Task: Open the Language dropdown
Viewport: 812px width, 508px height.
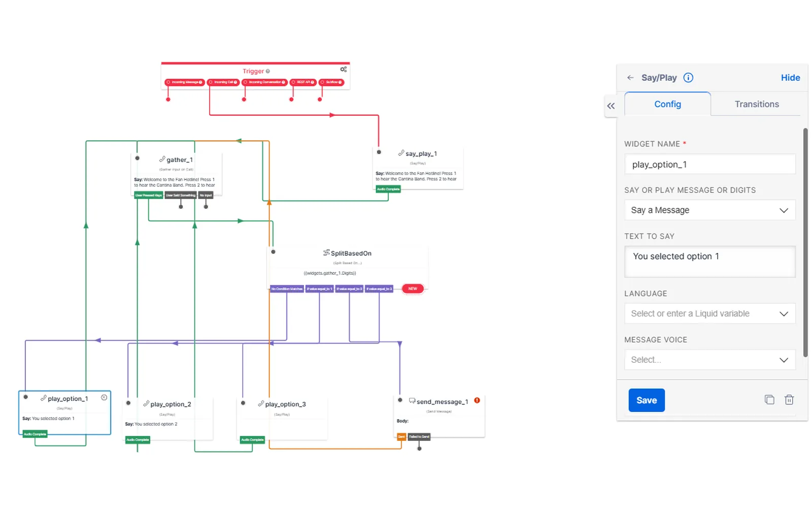Action: point(709,313)
